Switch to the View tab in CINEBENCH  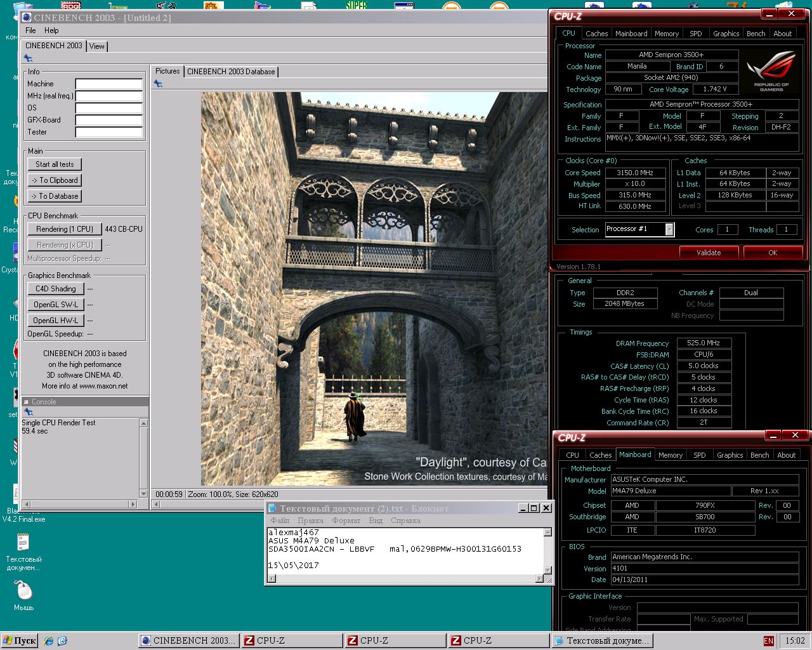point(97,46)
